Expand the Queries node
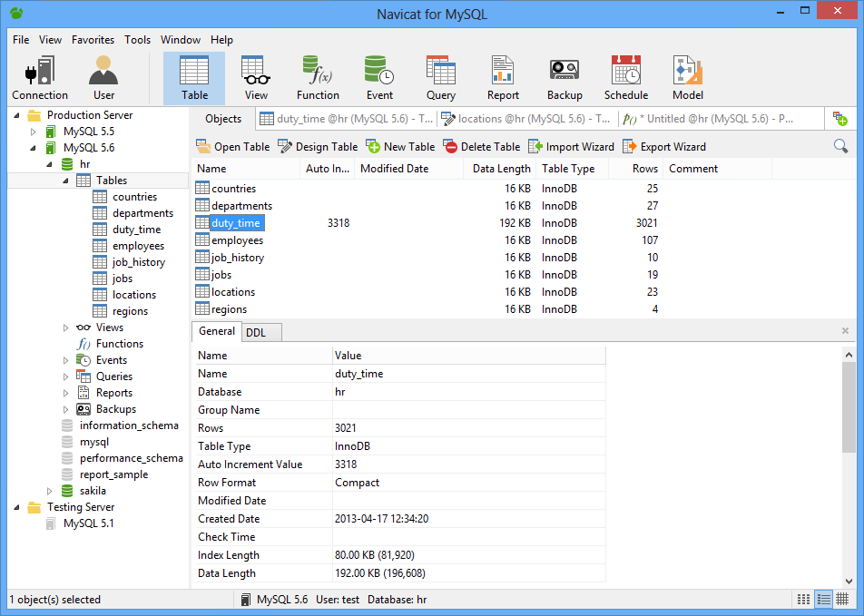Viewport: 864px width, 616px height. [x=65, y=376]
